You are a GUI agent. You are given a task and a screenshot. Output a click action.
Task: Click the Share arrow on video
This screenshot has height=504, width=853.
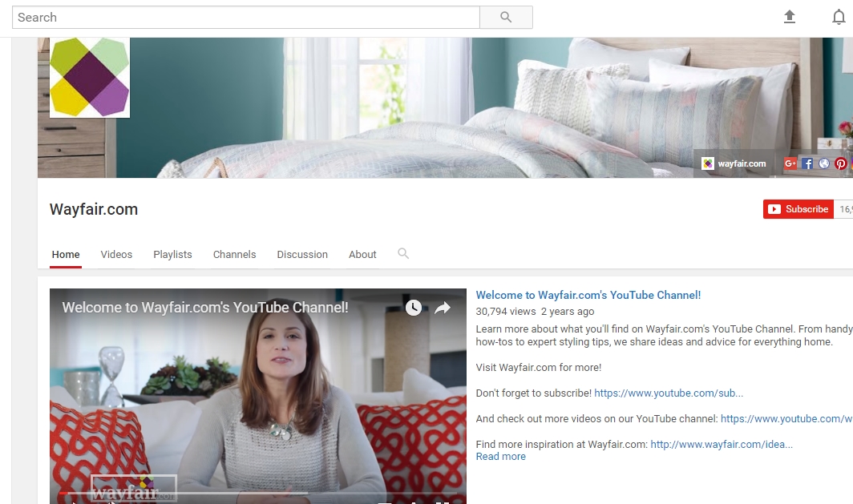point(443,308)
